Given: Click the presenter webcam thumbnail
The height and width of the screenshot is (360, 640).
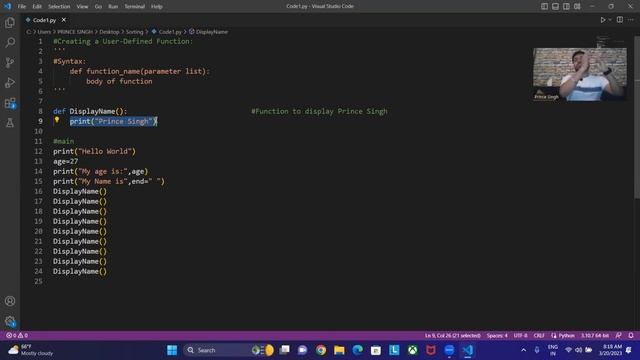Looking at the screenshot, I should (580, 74).
